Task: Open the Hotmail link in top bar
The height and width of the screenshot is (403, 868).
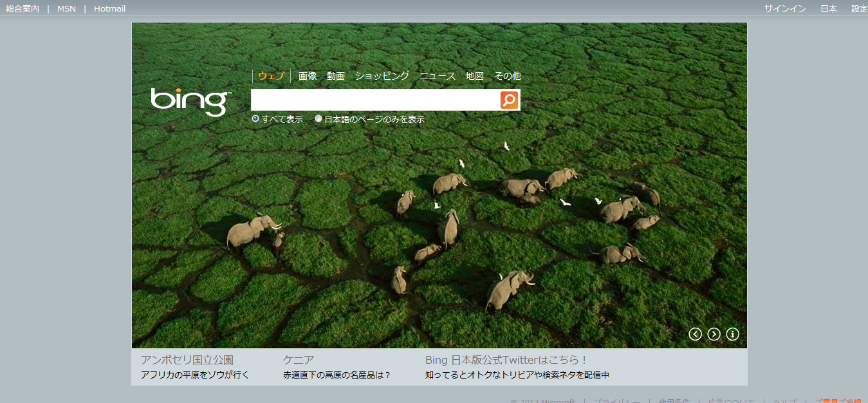Action: [x=109, y=8]
